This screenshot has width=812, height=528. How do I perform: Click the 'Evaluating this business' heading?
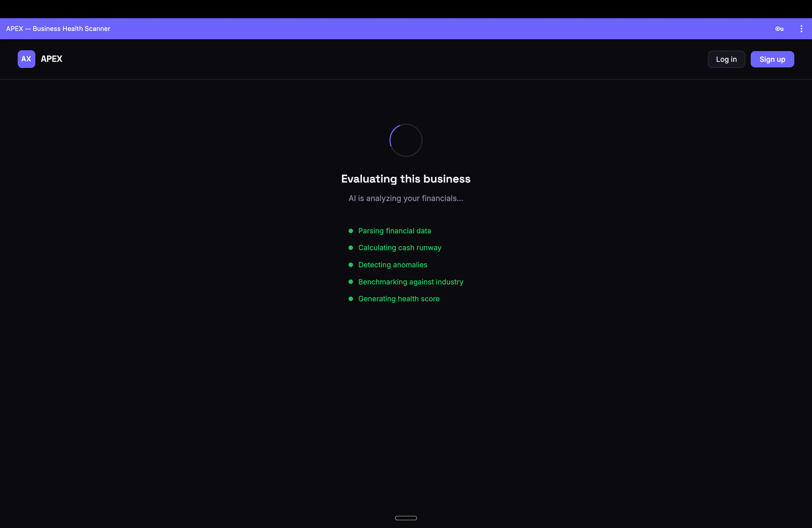point(406,179)
